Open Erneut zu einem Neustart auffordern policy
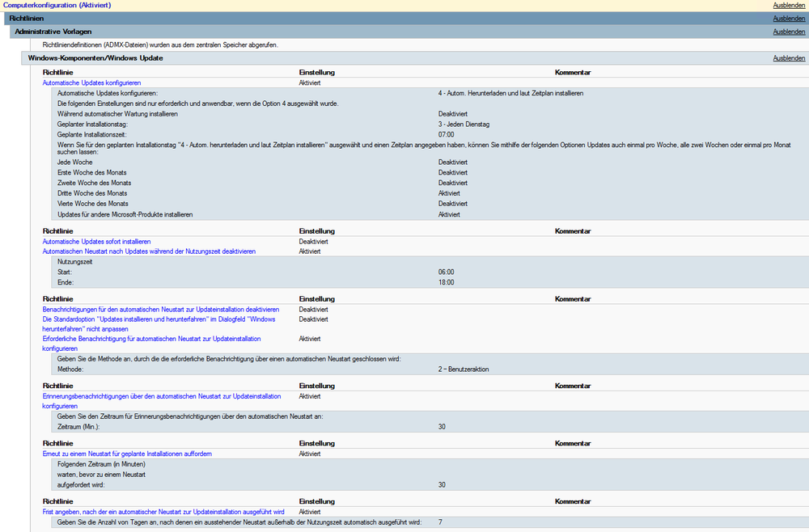This screenshot has width=809, height=532. (127, 454)
